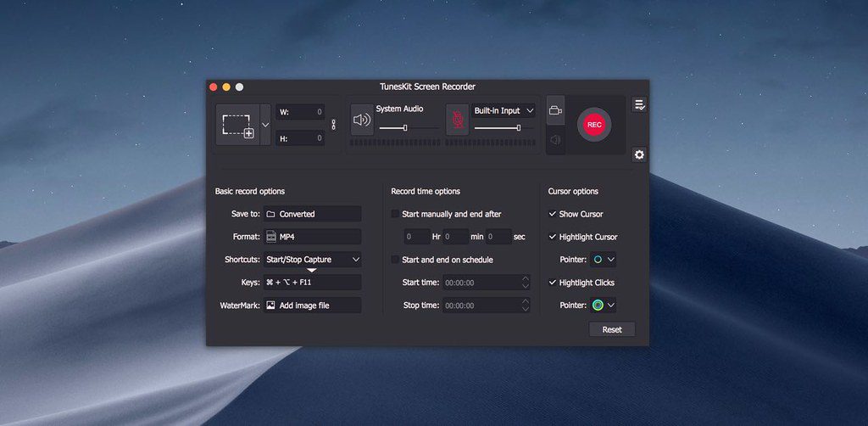
Task: Click the watermark image icon
Action: [270, 305]
